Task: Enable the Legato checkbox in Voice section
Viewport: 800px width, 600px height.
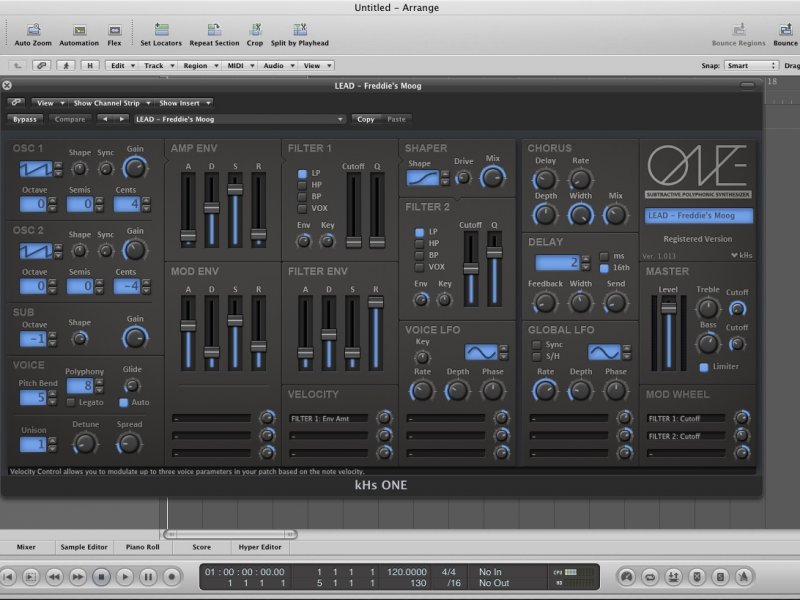Action: coord(71,403)
